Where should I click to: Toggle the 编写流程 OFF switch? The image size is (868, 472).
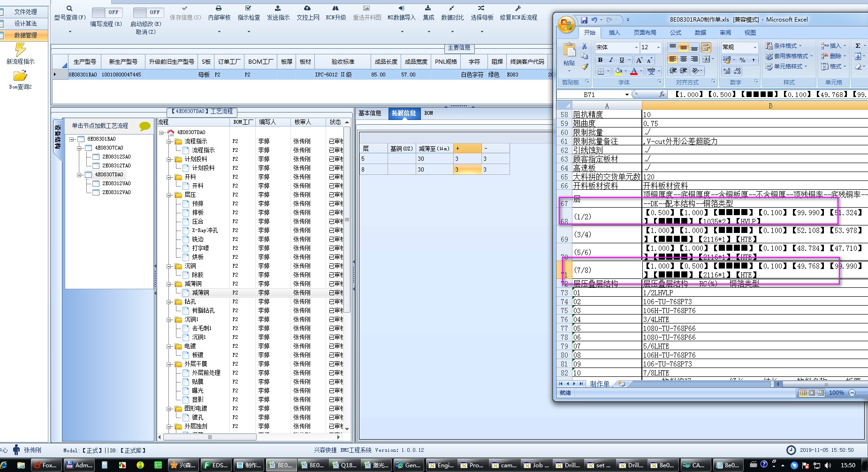[107, 12]
